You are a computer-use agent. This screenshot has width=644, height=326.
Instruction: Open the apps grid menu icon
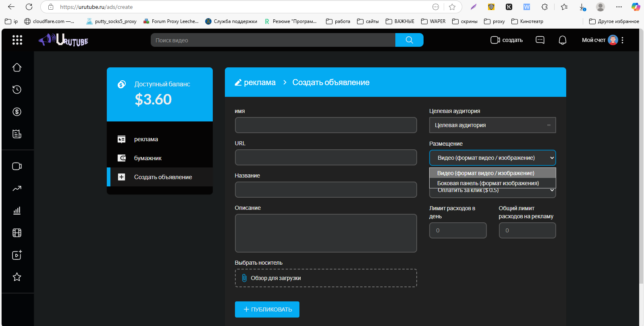pos(17,40)
